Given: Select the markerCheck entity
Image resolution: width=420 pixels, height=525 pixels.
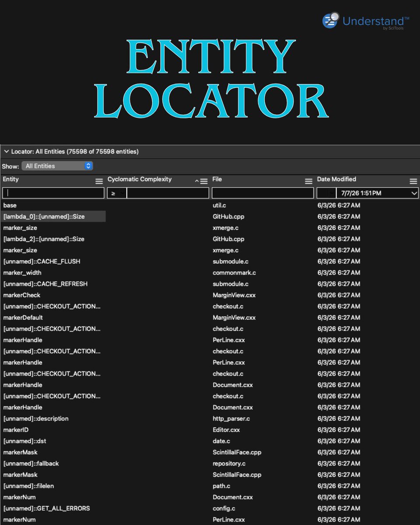Looking at the screenshot, I should [x=21, y=295].
